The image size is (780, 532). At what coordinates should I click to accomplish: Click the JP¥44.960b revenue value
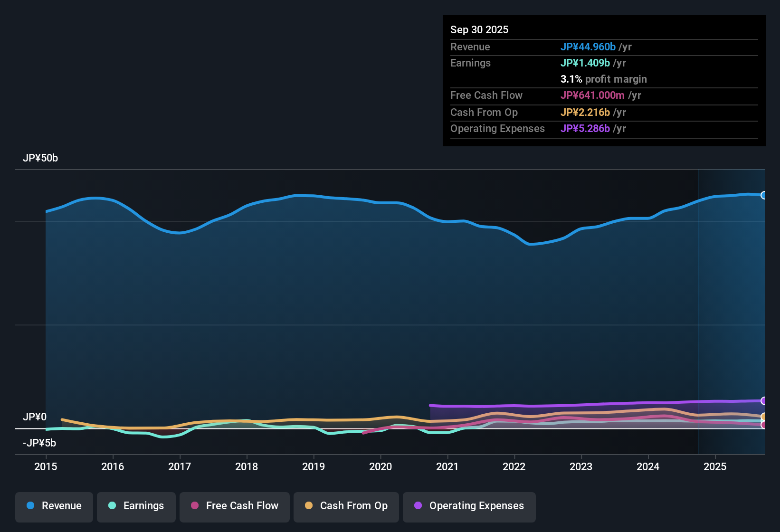pos(588,47)
